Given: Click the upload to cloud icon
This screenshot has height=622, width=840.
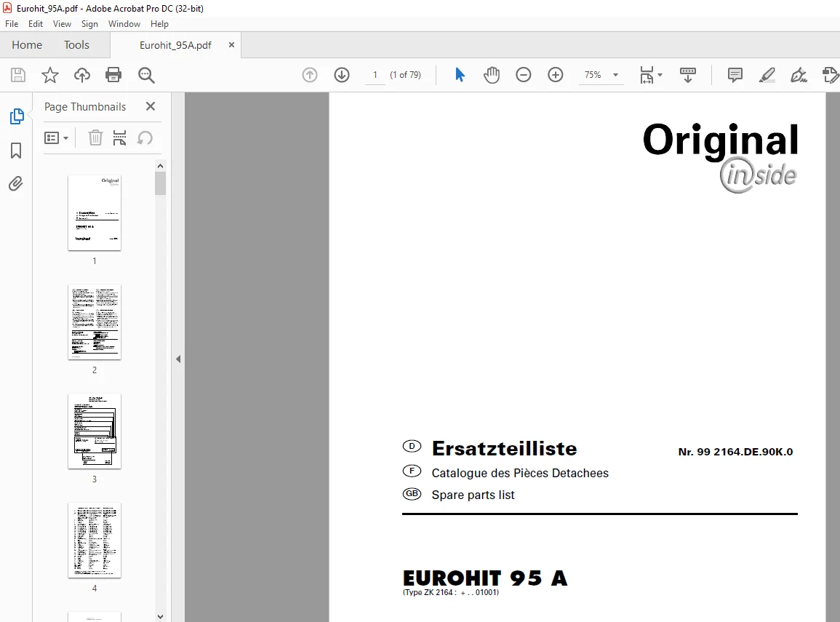Looking at the screenshot, I should 82,75.
